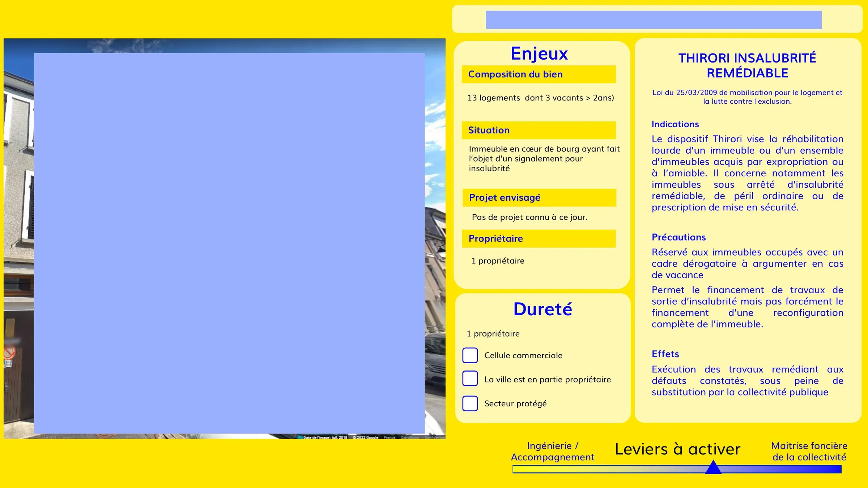Click 'Pas de projet connu à ce jour.' text
The height and width of the screenshot is (488, 868).
coord(529,217)
